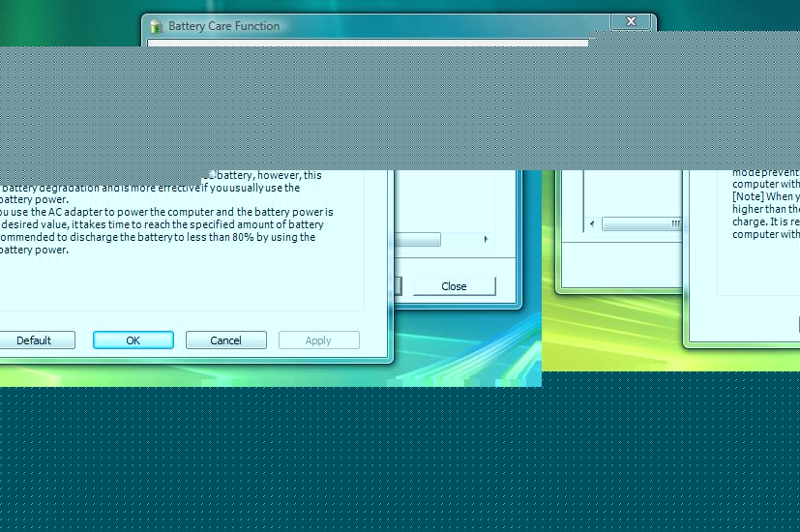800x532 pixels.
Task: Click the Cancel button
Action: [x=226, y=340]
